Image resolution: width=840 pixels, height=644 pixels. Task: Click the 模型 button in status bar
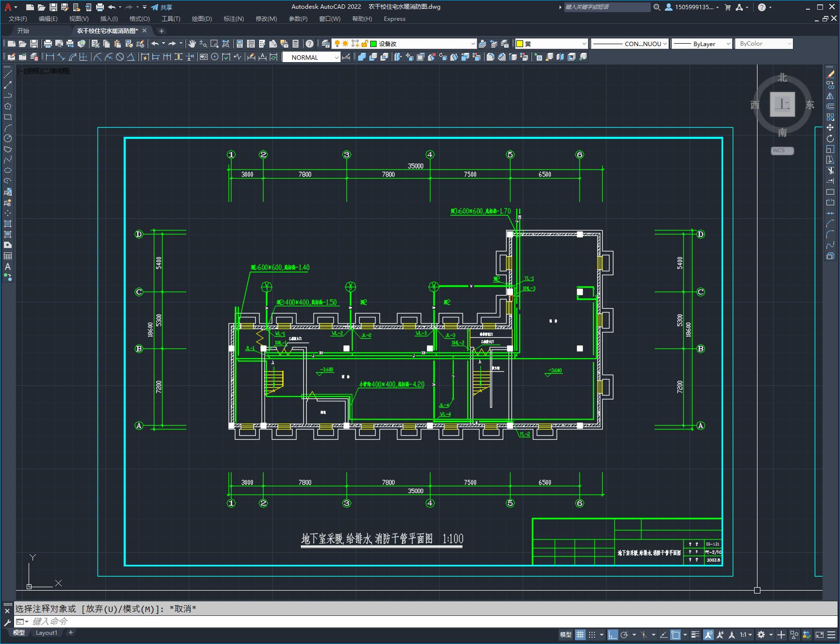566,634
